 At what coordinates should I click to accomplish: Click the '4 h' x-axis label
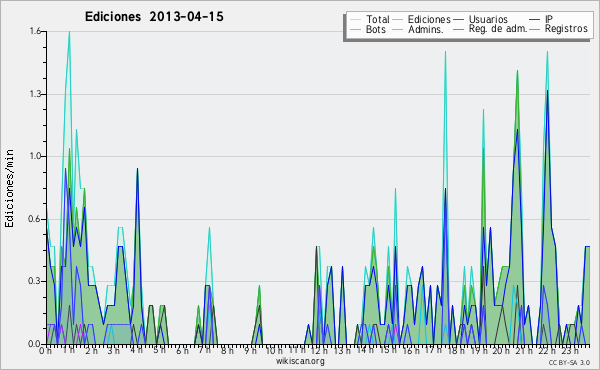[x=137, y=350]
